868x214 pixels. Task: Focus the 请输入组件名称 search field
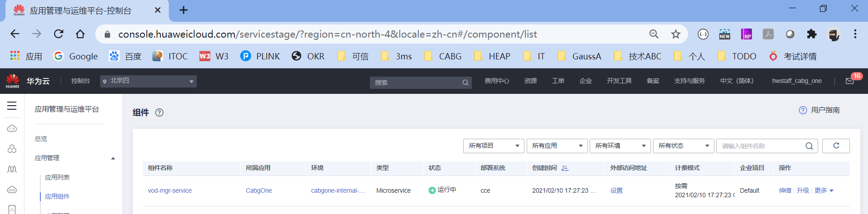759,146
